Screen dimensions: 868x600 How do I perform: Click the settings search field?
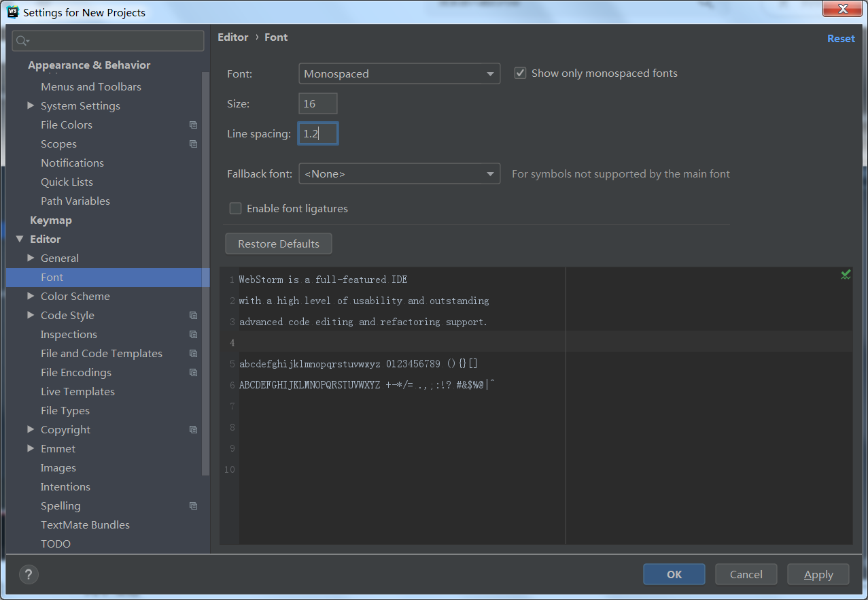(x=108, y=41)
